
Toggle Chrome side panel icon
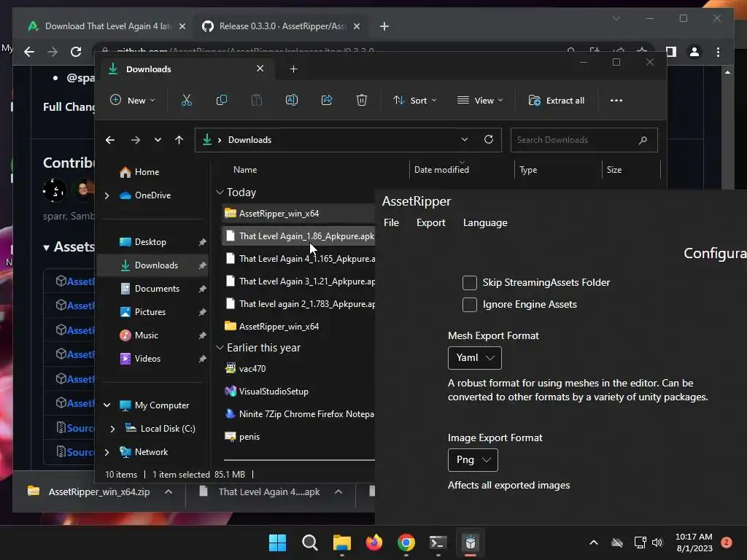671,52
